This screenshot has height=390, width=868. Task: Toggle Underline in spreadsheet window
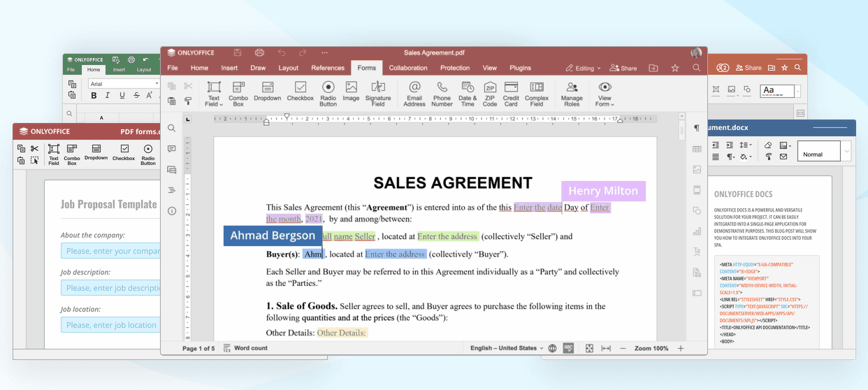tap(122, 96)
